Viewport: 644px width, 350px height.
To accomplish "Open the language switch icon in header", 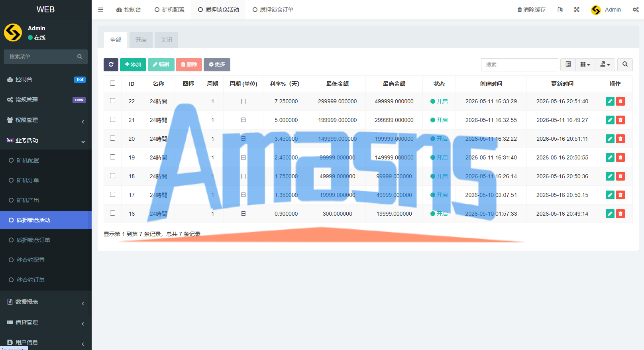I will click(x=560, y=10).
